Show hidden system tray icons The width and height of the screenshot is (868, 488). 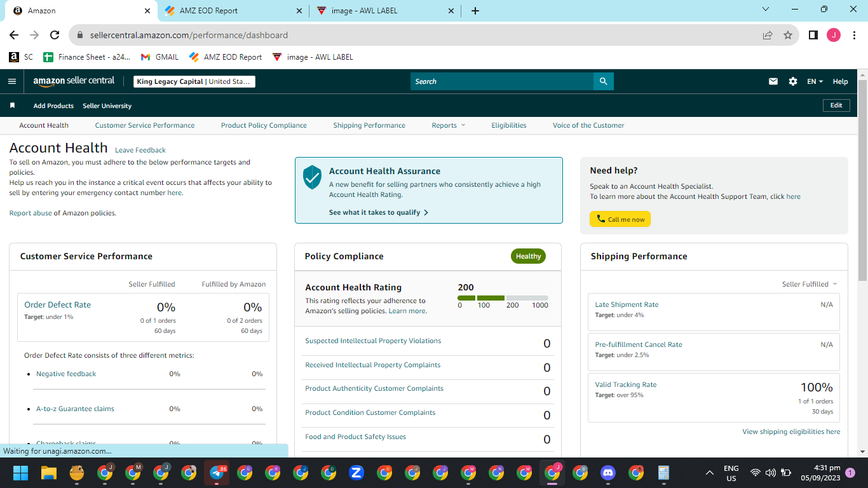tap(709, 473)
